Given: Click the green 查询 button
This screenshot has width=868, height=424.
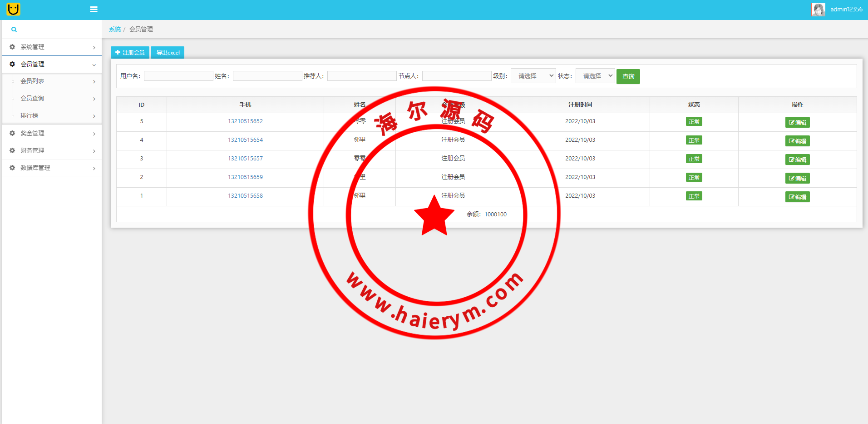Looking at the screenshot, I should click(628, 76).
